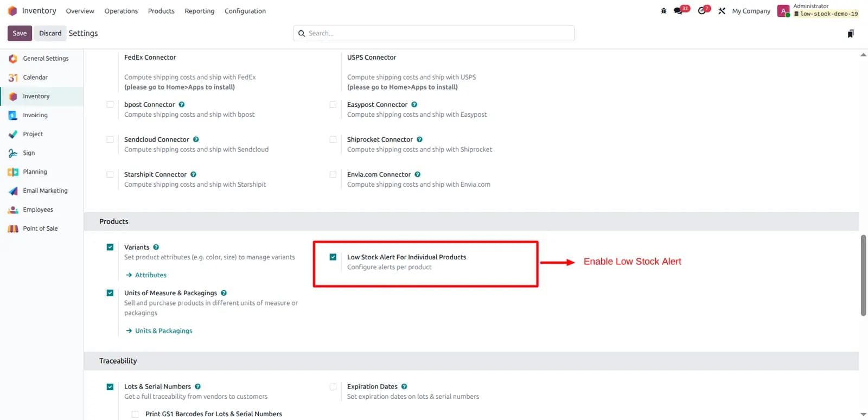868x420 pixels.
Task: Select the Employees sidebar icon
Action: click(x=13, y=210)
